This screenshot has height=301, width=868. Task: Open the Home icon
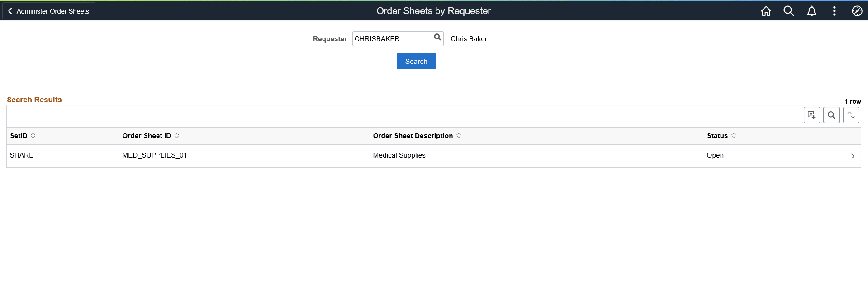click(766, 11)
